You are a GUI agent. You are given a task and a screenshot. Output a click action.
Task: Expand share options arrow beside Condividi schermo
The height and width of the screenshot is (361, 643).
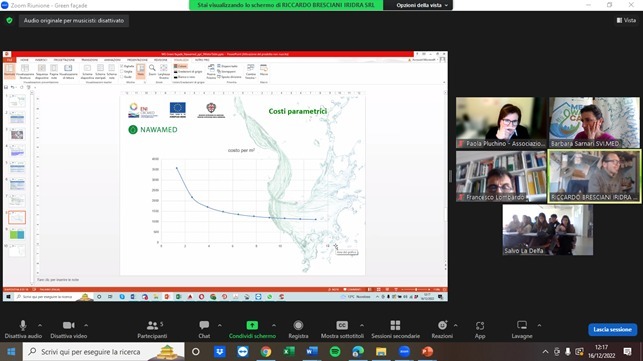coord(274,325)
